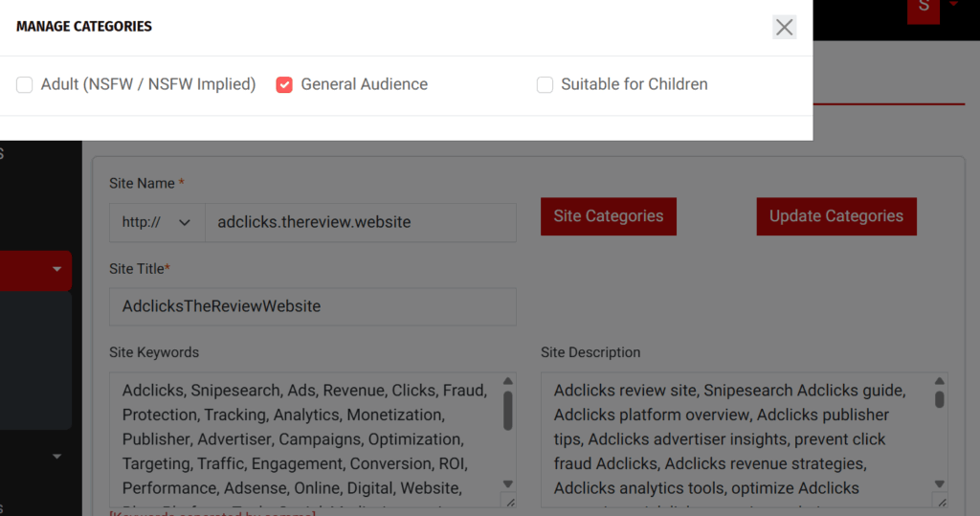The image size is (980, 516).
Task: Collapse the red highlighted sidebar menu caret
Action: (x=56, y=270)
